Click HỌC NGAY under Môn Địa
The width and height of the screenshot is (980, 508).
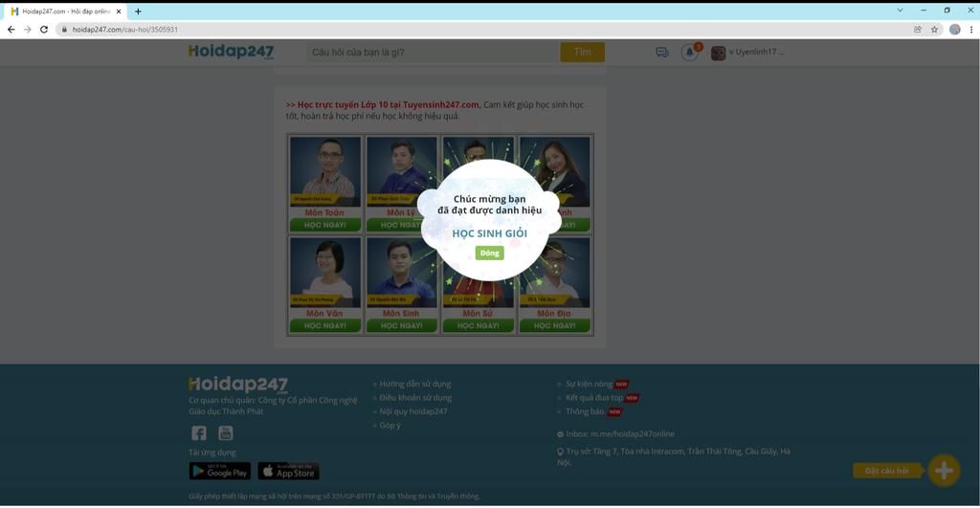click(554, 325)
